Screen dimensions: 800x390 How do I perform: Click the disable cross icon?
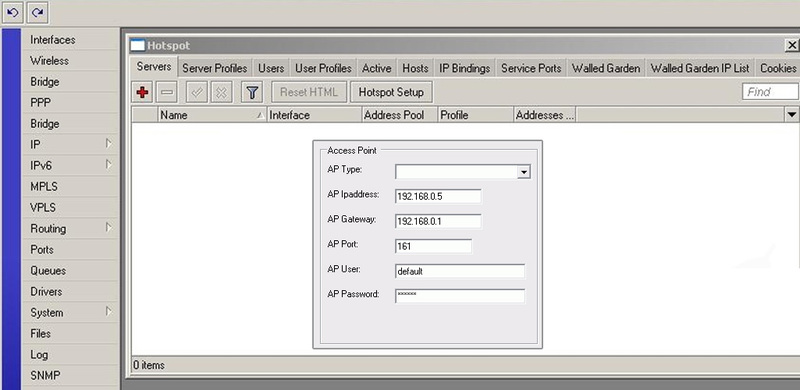coord(221,92)
